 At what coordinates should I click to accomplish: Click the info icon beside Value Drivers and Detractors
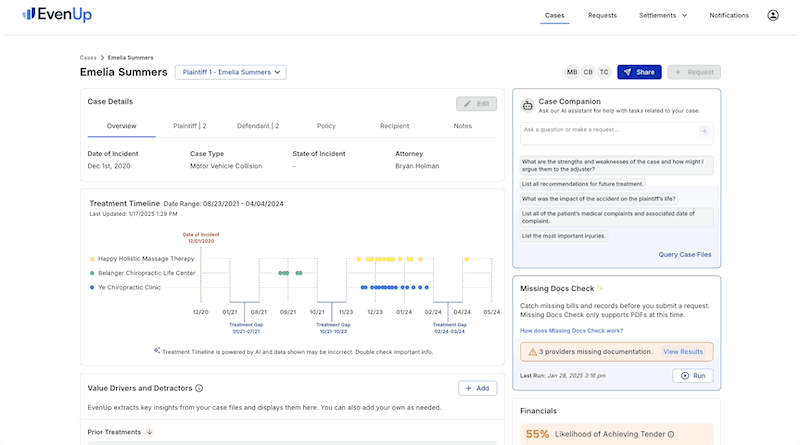[199, 388]
